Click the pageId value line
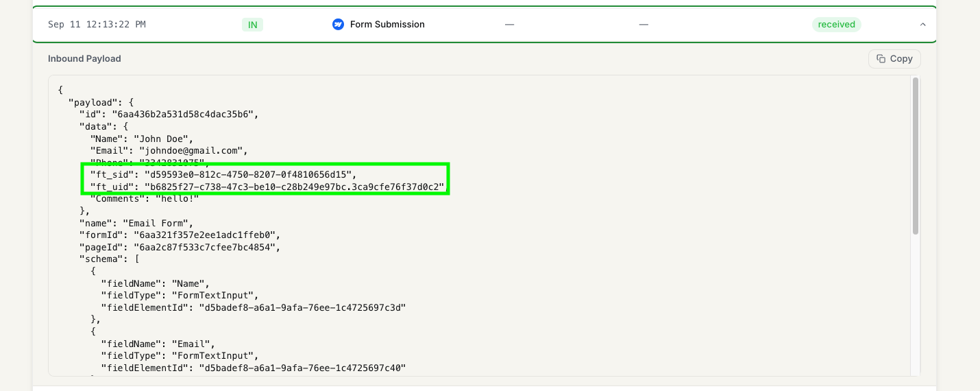Image resolution: width=980 pixels, height=391 pixels. point(180,247)
